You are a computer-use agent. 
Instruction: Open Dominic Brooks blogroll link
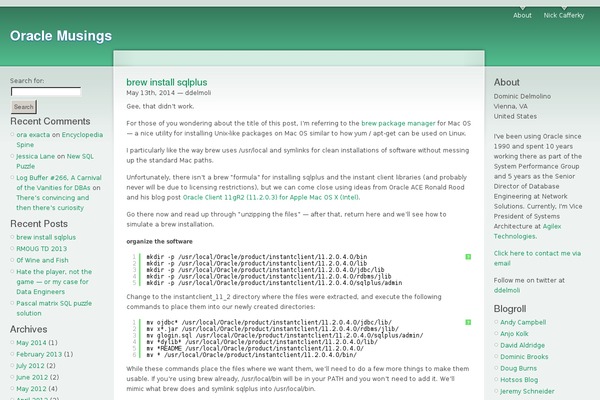coord(524,357)
